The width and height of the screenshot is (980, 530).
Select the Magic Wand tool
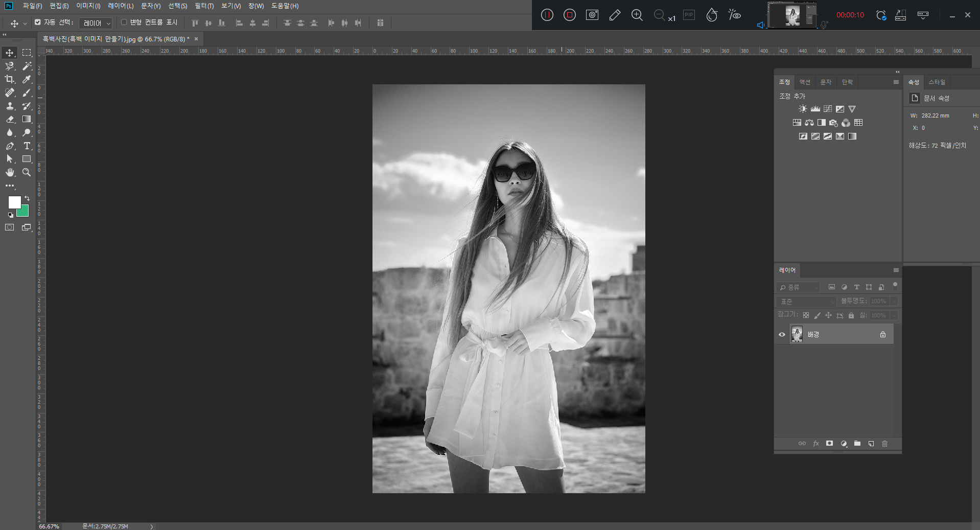(27, 66)
